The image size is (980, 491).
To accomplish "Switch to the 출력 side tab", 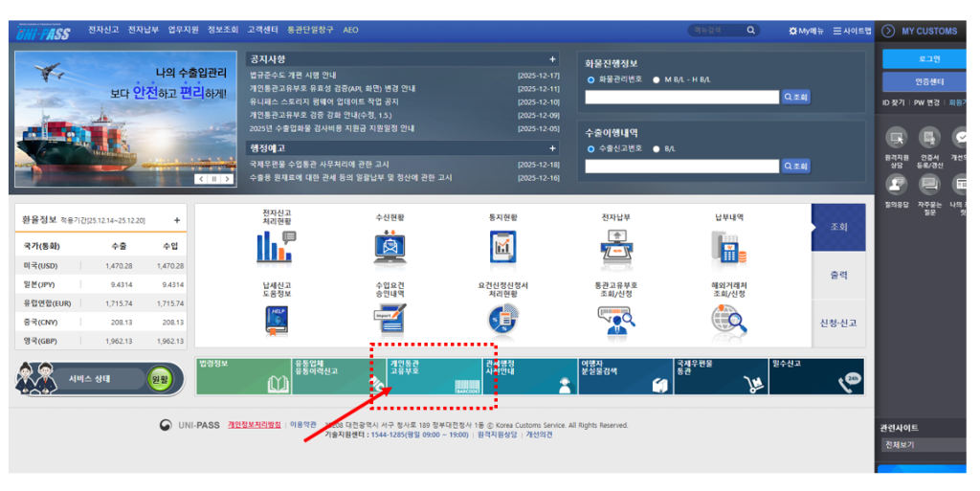I will (x=838, y=276).
